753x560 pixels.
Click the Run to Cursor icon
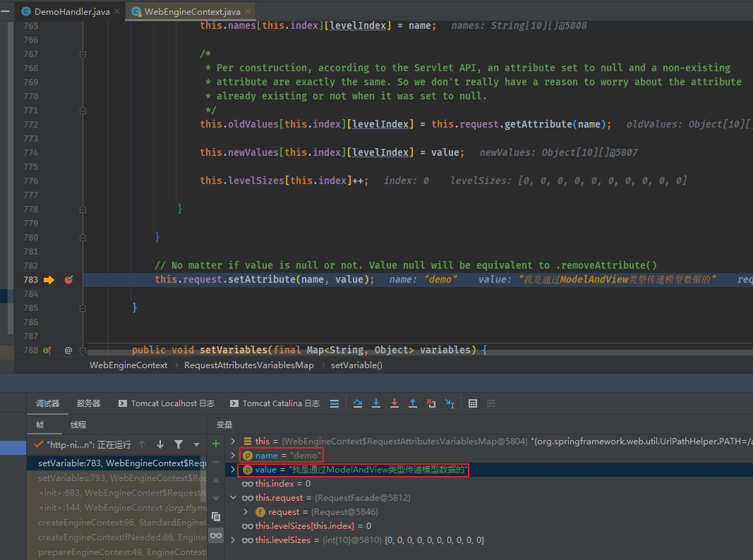coord(450,403)
